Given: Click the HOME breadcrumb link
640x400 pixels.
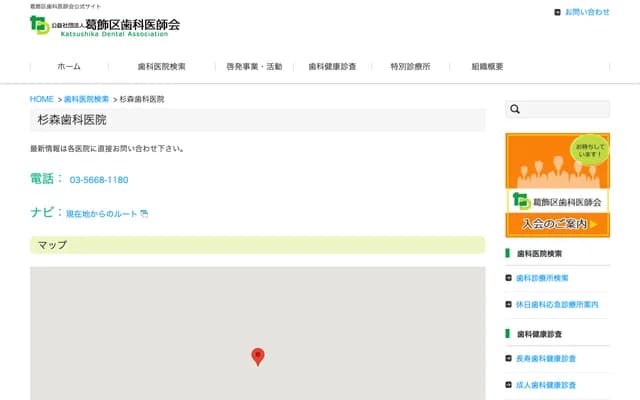Looking at the screenshot, I should 42,99.
